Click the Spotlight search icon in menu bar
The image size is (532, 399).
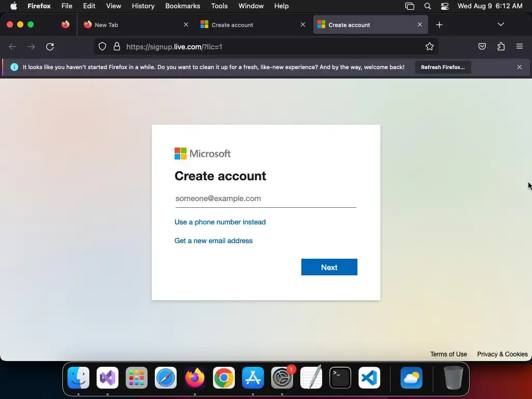pyautogui.click(x=428, y=6)
